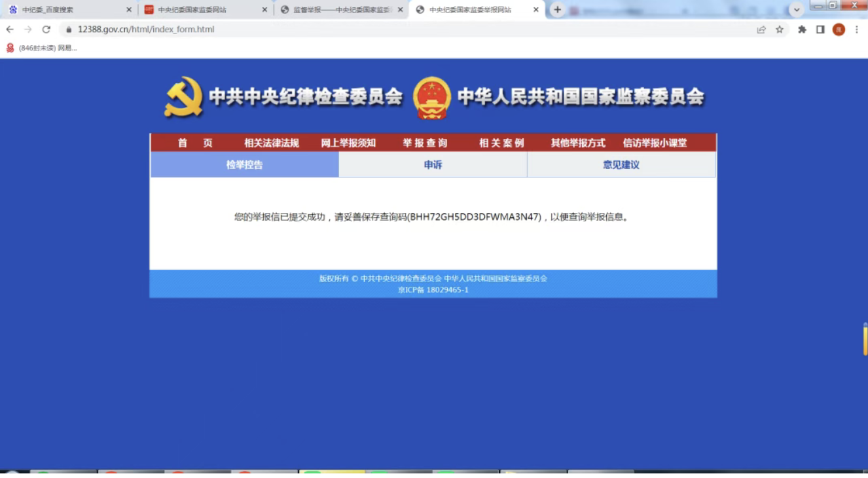Open 相关案例 menu item
868x478 pixels.
click(501, 143)
